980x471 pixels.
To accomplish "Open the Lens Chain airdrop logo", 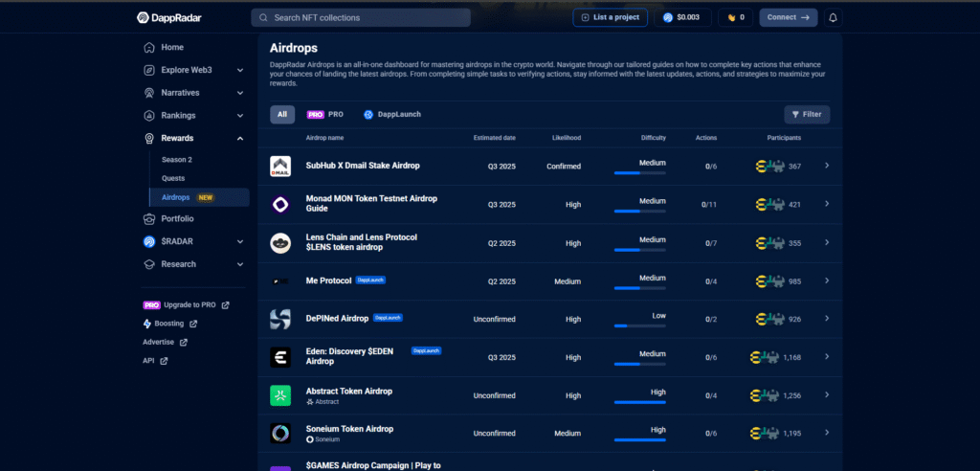I will (280, 243).
